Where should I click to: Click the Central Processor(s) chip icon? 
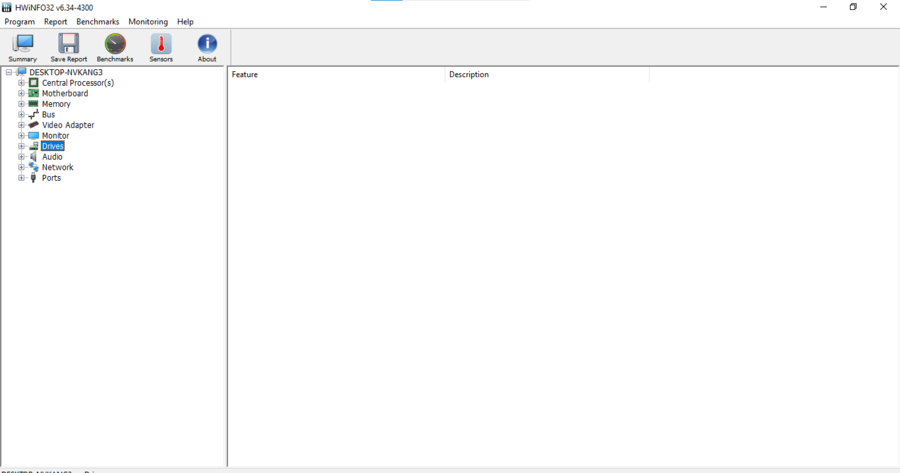(x=34, y=83)
